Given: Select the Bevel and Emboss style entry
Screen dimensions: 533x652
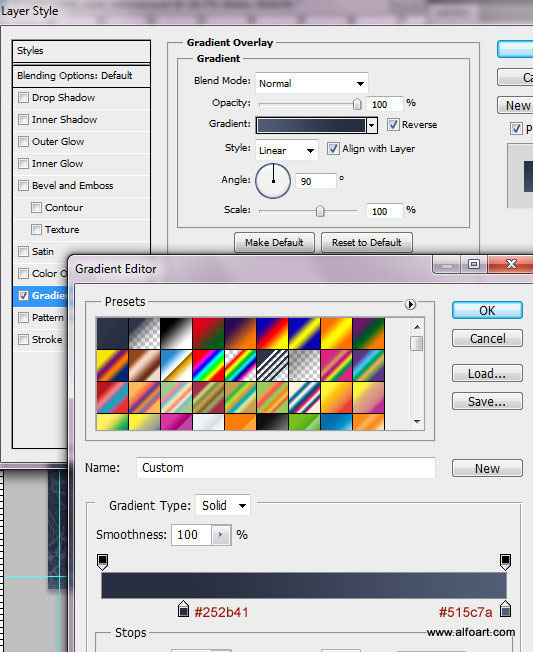Looking at the screenshot, I should point(81,185).
